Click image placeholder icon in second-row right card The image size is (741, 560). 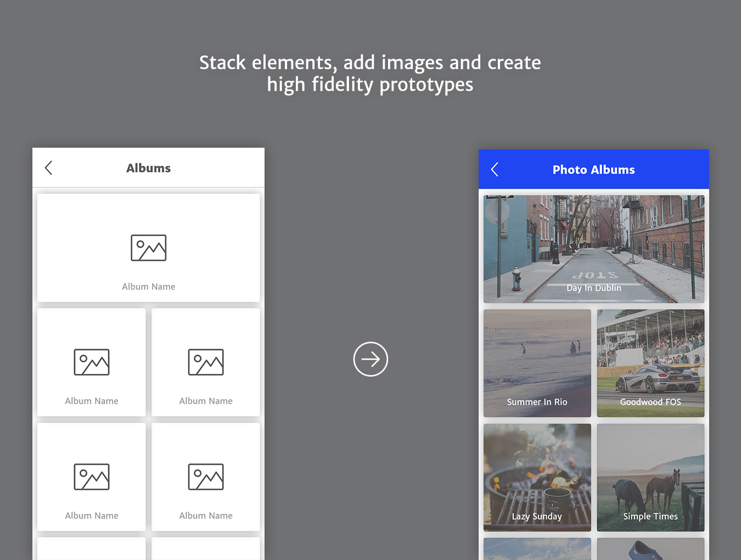pyautogui.click(x=206, y=362)
